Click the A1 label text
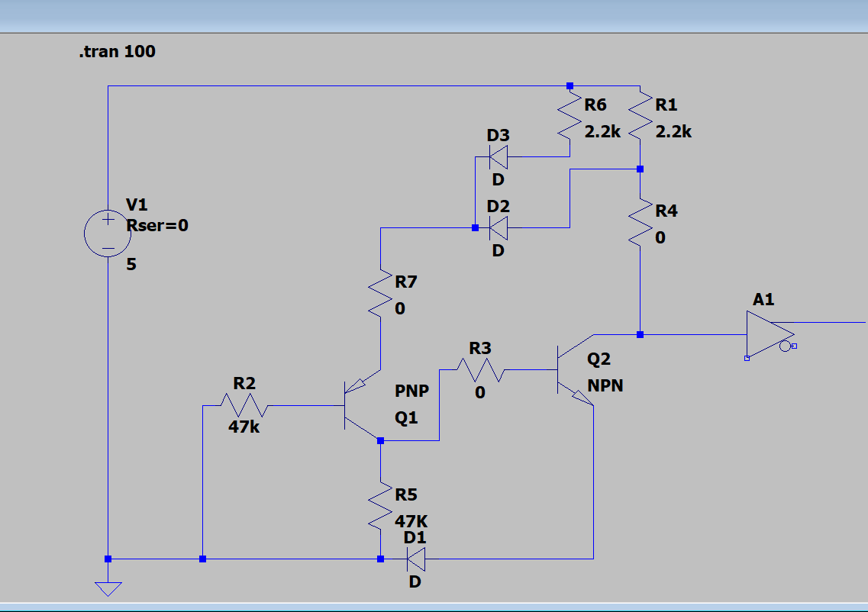The image size is (868, 612). 763,299
